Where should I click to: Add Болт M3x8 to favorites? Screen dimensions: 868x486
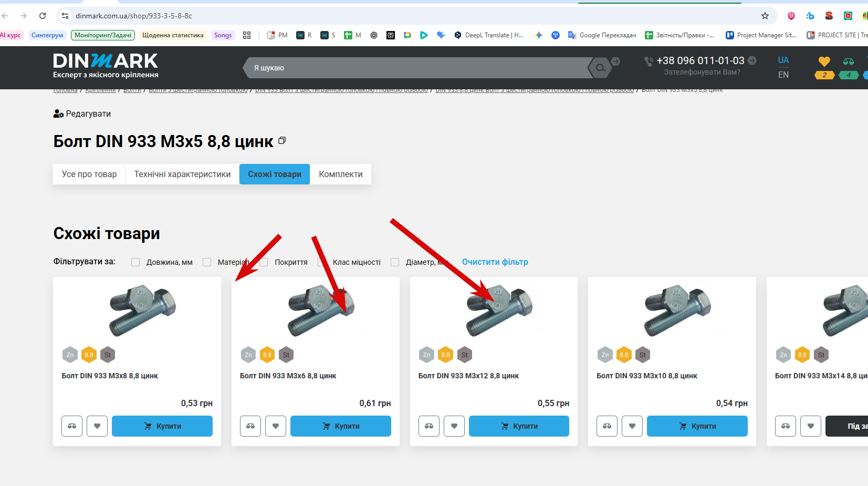coord(97,426)
